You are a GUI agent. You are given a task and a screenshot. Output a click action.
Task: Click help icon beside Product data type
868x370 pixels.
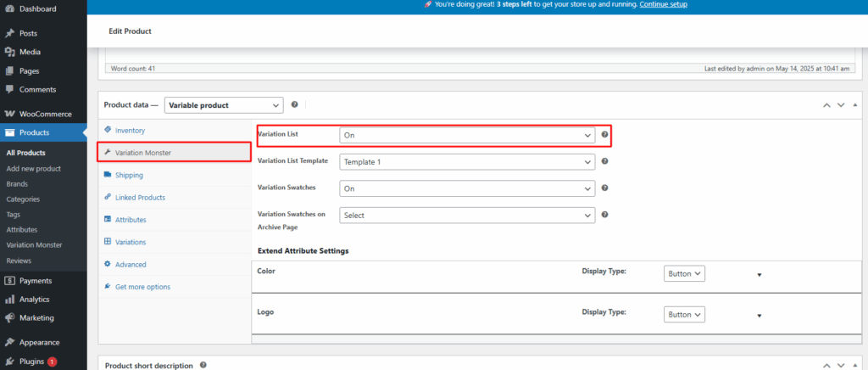294,104
